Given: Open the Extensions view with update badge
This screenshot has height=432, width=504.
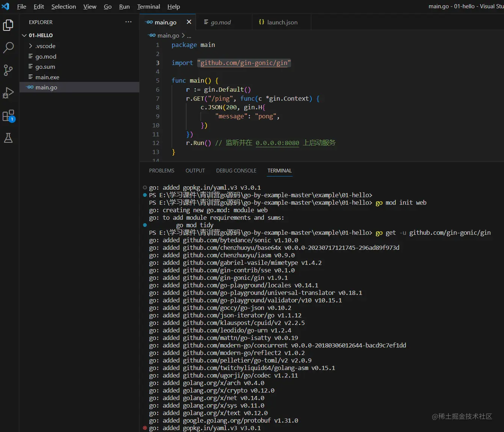Looking at the screenshot, I should (x=8, y=115).
